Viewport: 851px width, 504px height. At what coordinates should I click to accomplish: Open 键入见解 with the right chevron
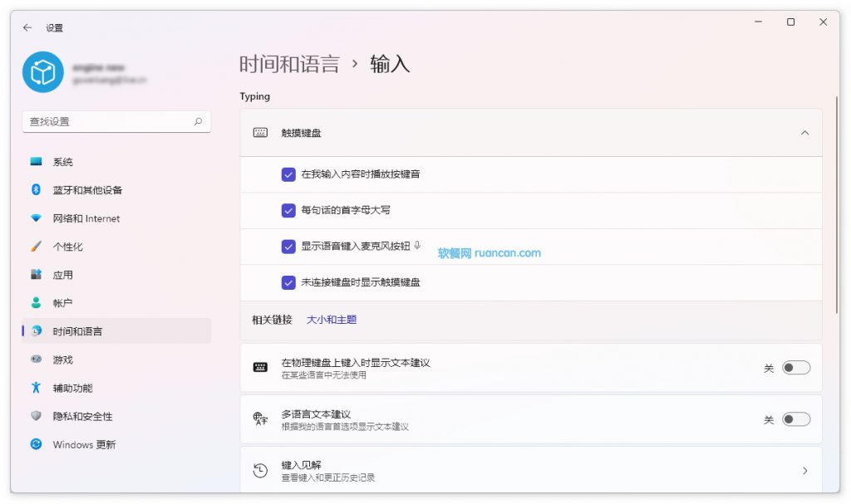point(804,471)
